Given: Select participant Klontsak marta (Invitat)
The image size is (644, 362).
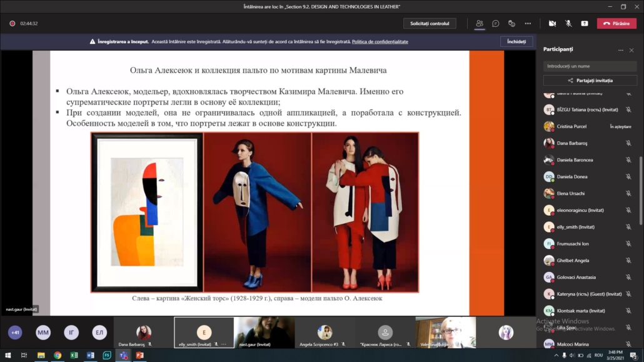Looking at the screenshot, I should (x=590, y=311).
